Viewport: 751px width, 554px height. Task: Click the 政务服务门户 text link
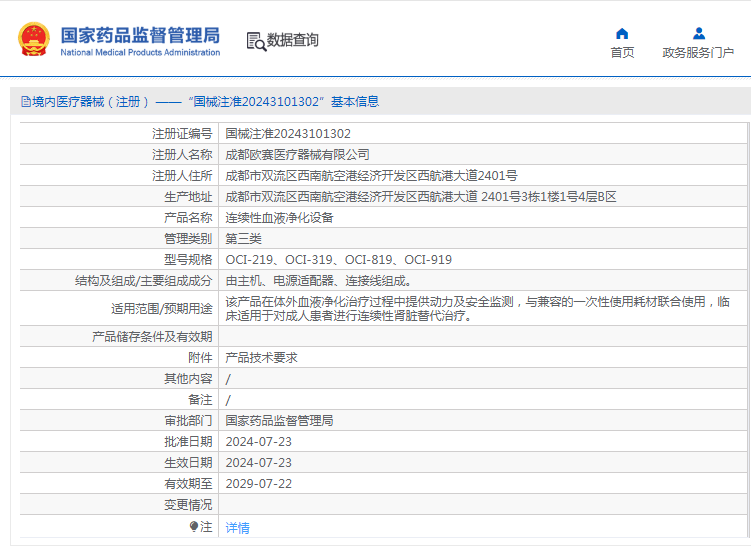click(x=698, y=52)
